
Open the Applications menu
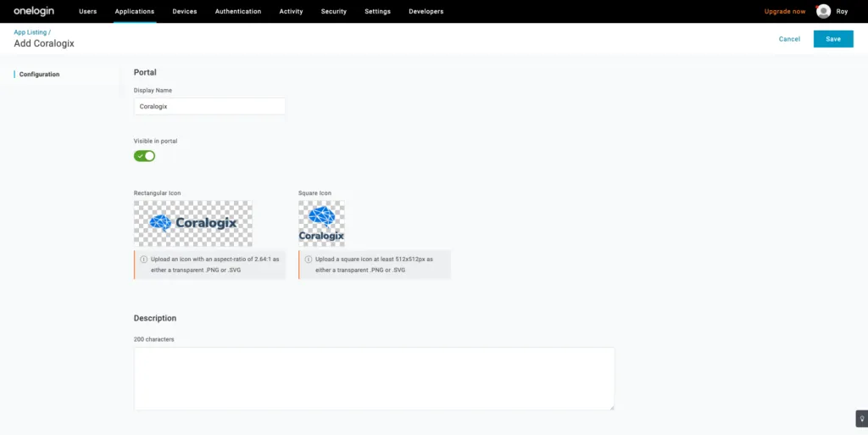pyautogui.click(x=135, y=11)
